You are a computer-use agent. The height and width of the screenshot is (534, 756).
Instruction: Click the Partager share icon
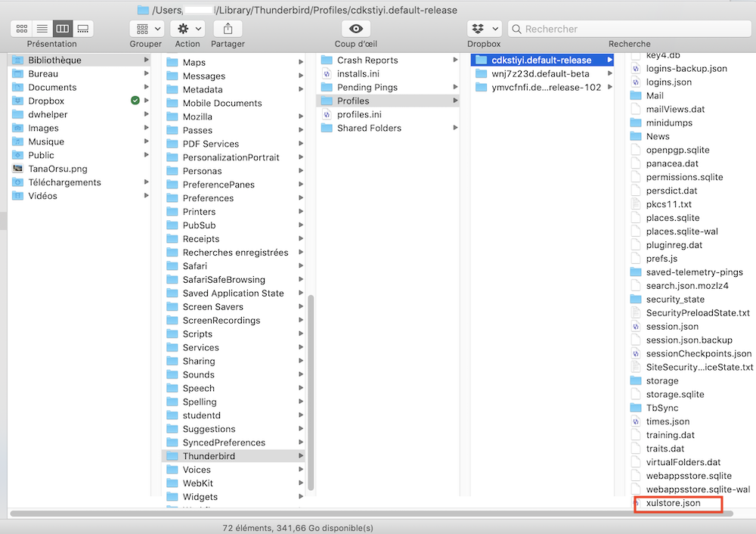228,29
